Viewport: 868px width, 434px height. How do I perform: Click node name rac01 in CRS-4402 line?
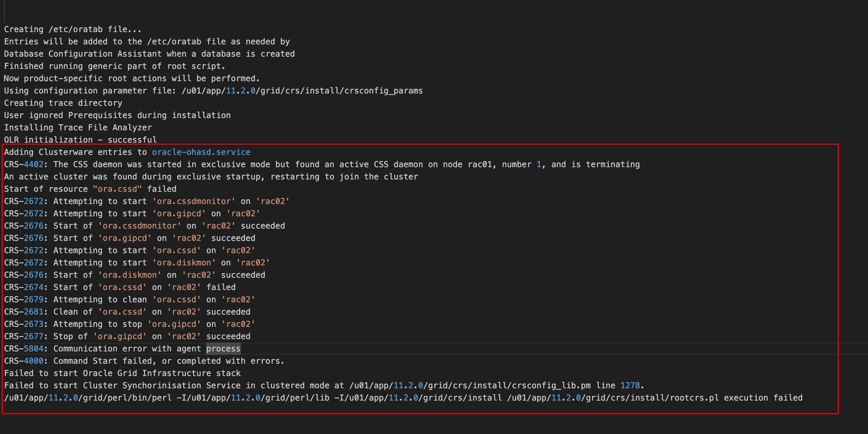tap(480, 164)
